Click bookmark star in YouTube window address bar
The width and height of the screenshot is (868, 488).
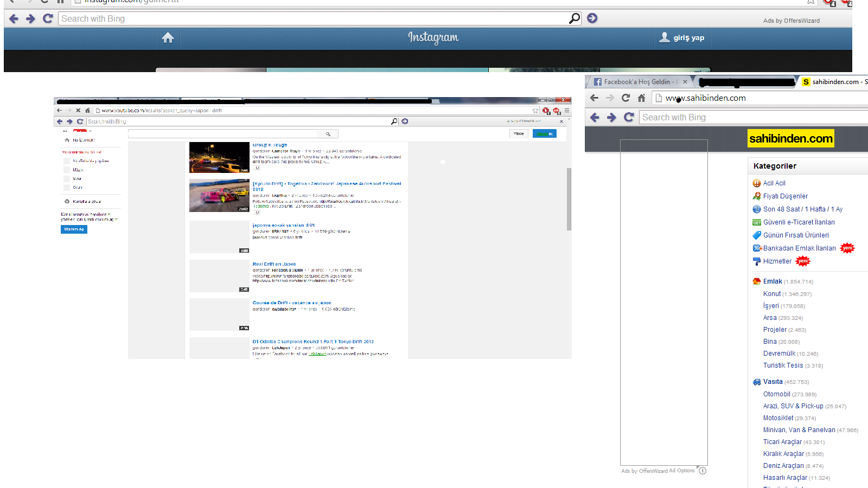pyautogui.click(x=535, y=111)
